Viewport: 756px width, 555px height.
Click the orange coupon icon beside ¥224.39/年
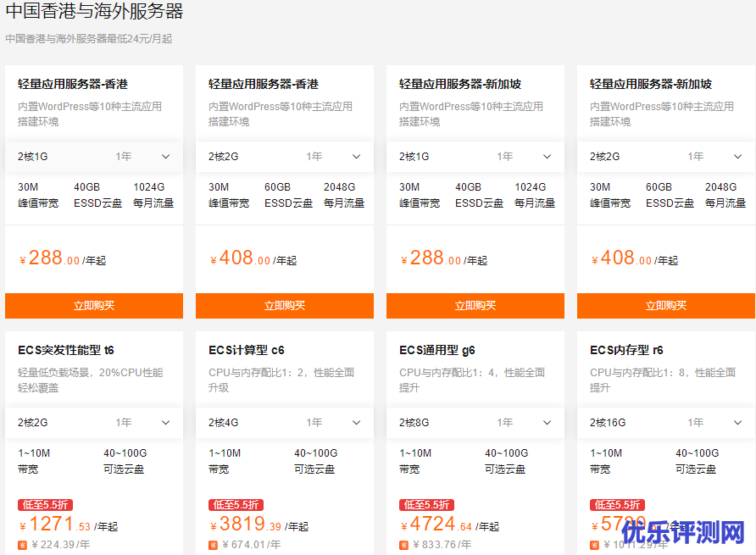[23, 545]
